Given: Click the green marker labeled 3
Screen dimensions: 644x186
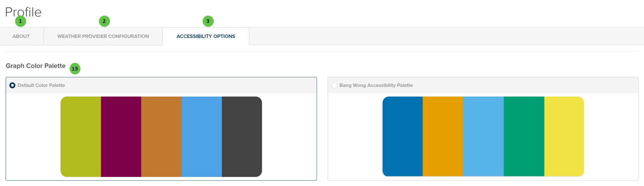Looking at the screenshot, I should click(208, 21).
